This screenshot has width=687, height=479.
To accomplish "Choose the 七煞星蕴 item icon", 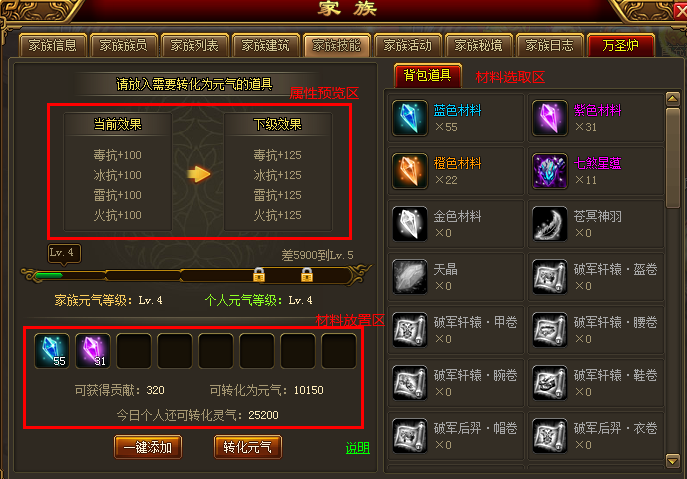I will pyautogui.click(x=550, y=171).
